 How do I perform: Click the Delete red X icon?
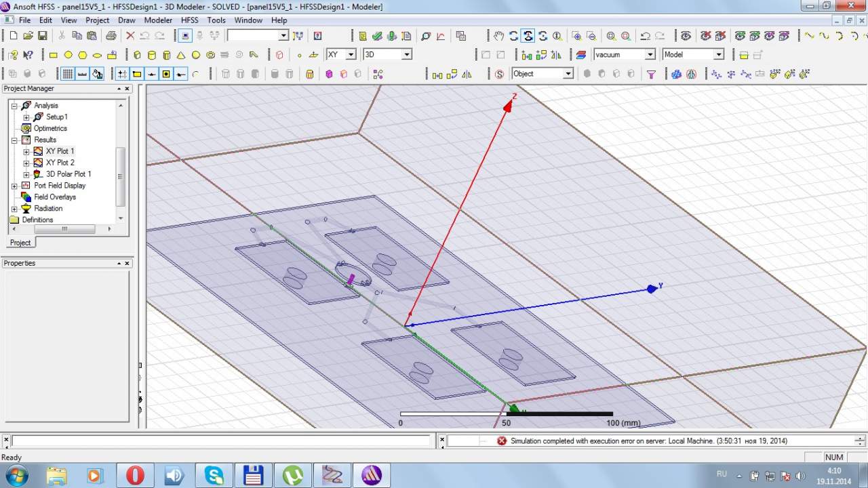130,36
